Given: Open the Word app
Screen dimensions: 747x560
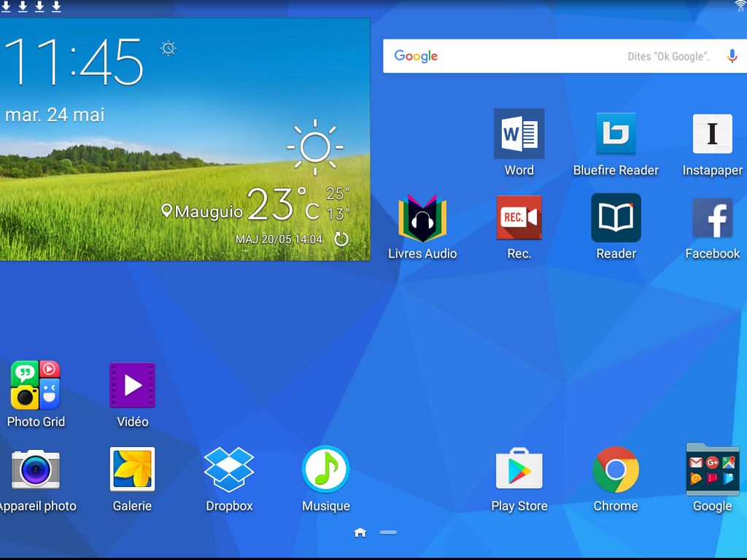Looking at the screenshot, I should [x=519, y=134].
